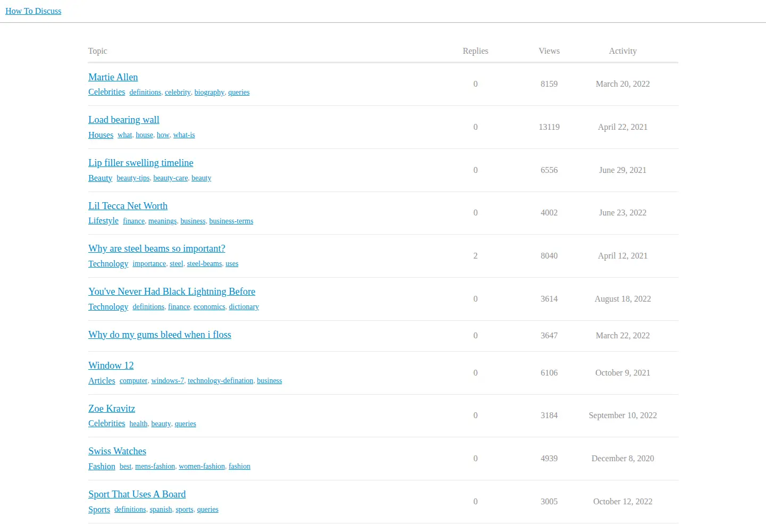This screenshot has width=766, height=532.
Task: Go to the Sports category
Action: (x=99, y=510)
